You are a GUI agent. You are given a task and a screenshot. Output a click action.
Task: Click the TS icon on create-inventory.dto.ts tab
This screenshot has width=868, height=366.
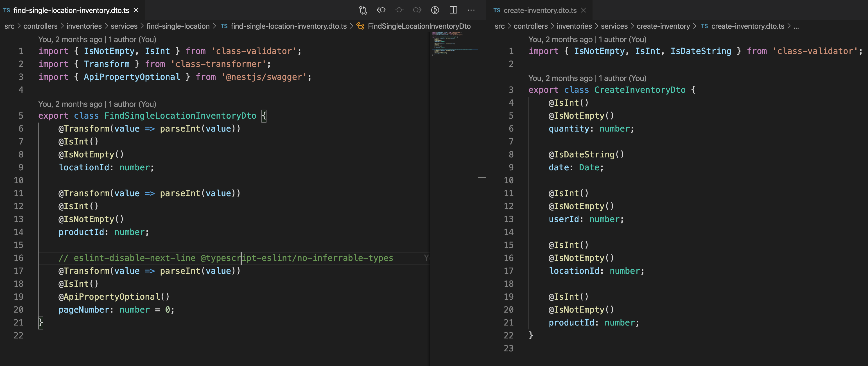(497, 10)
